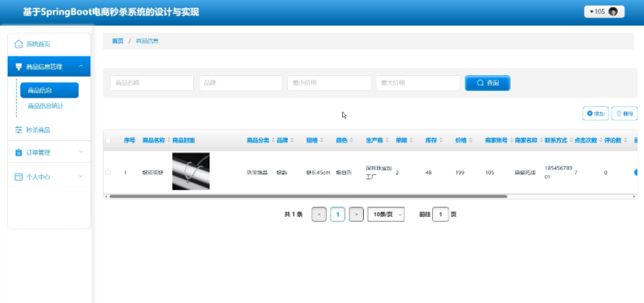Image resolution: width=644 pixels, height=303 pixels.
Task: Click stock value 48
Action: [428, 173]
